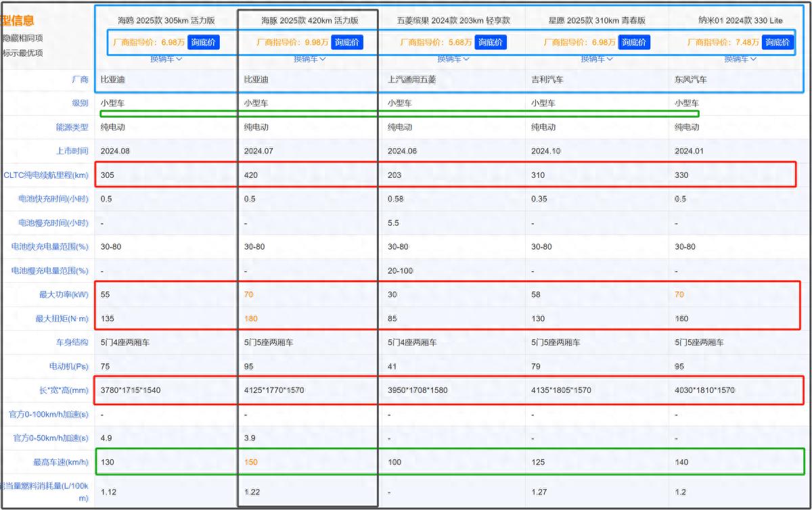Image resolution: width=812 pixels, height=510 pixels.
Task: Click the 最高车速(km/h) row label
Action: pos(61,462)
